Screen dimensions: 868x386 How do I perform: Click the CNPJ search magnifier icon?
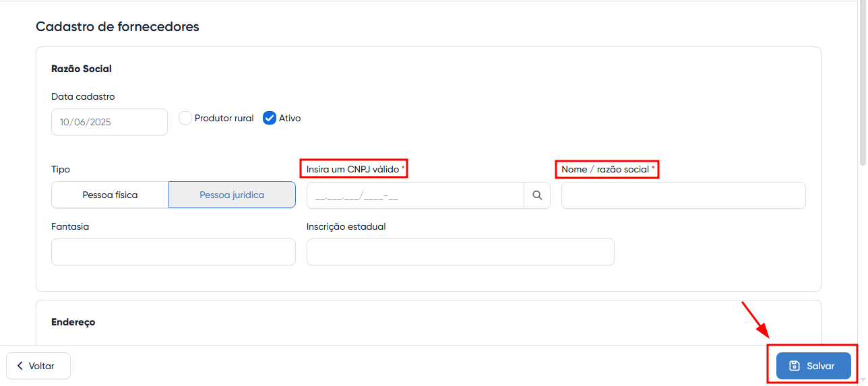[537, 195]
